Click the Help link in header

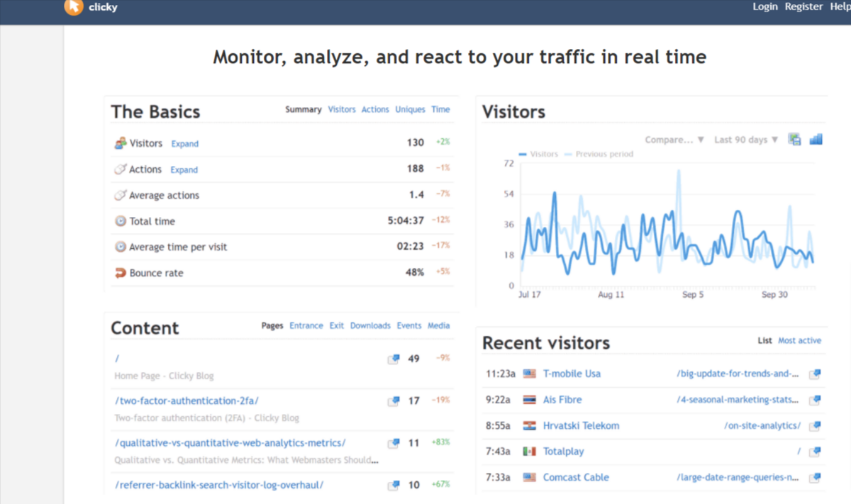840,6
